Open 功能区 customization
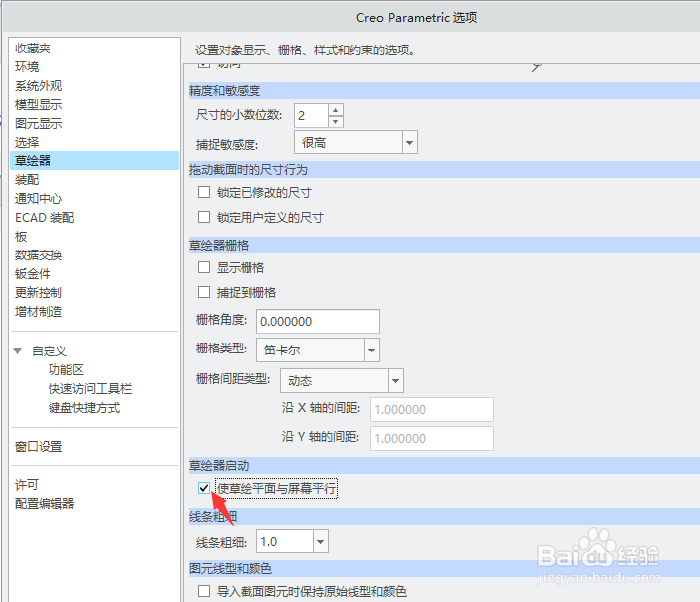The width and height of the screenshot is (700, 602). point(66,369)
